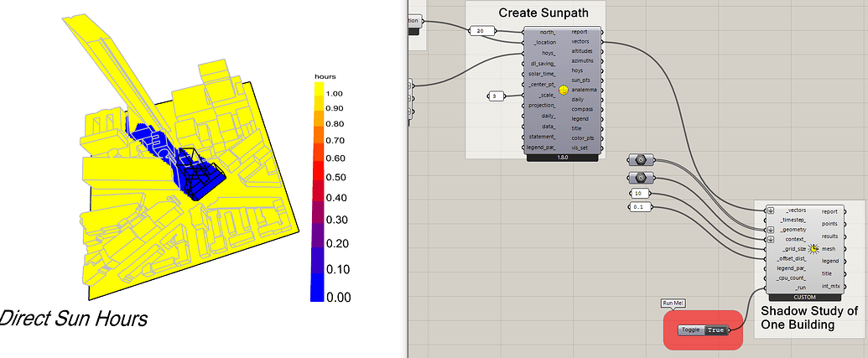Flip the Boolean Toggle value showing True
The height and width of the screenshot is (358, 868).
point(715,330)
